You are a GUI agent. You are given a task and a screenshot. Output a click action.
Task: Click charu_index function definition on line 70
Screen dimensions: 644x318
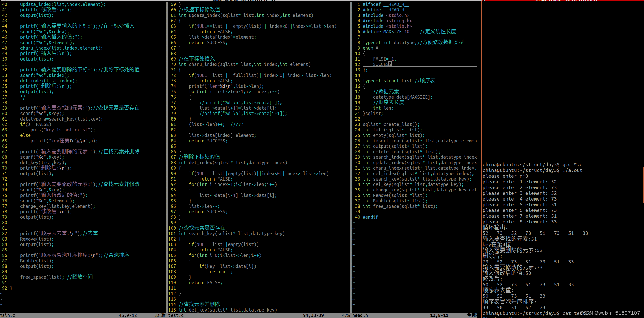tap(245, 64)
